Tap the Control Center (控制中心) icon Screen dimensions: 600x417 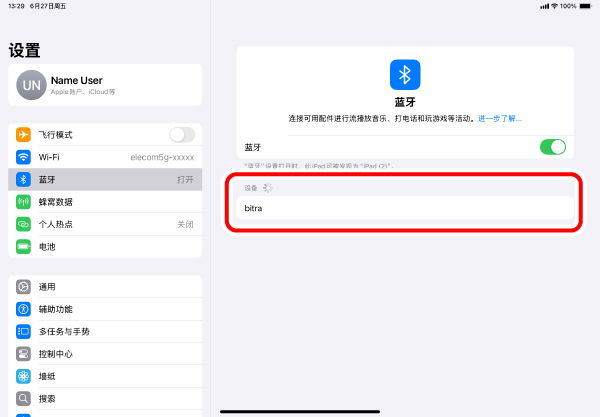click(24, 354)
